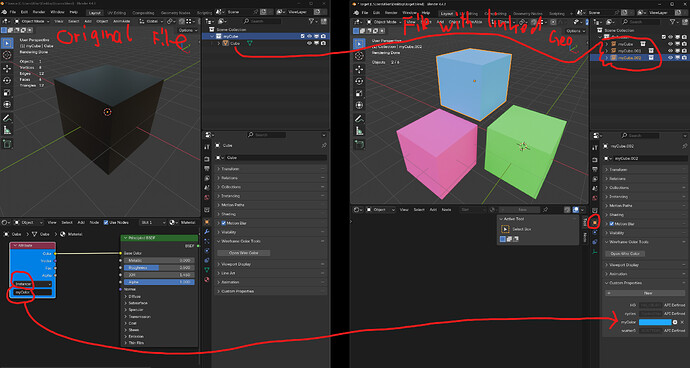The image size is (690, 368).
Task: Open Material properties tab in left window
Action: tap(207, 279)
